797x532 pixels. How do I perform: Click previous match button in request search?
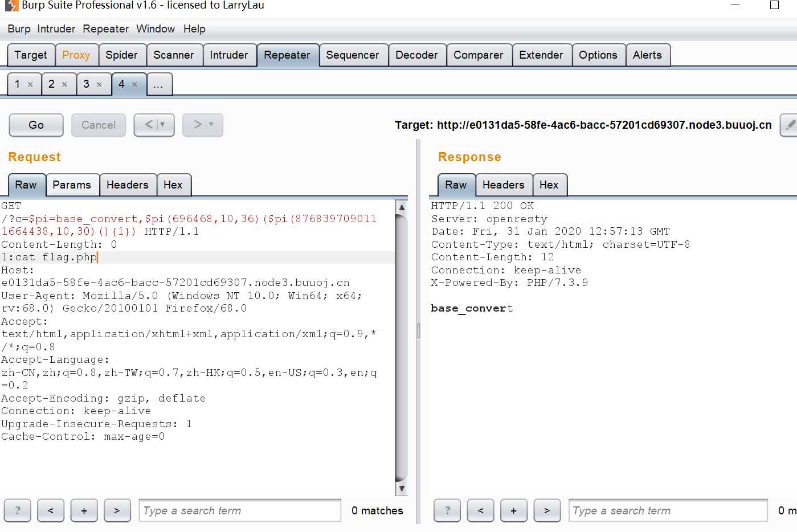51,510
